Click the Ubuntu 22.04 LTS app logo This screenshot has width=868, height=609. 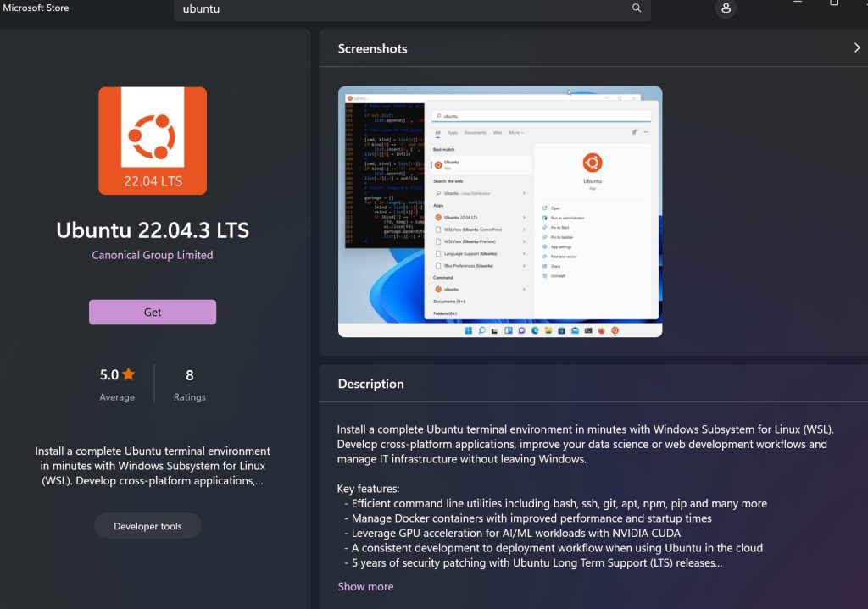pyautogui.click(x=153, y=141)
